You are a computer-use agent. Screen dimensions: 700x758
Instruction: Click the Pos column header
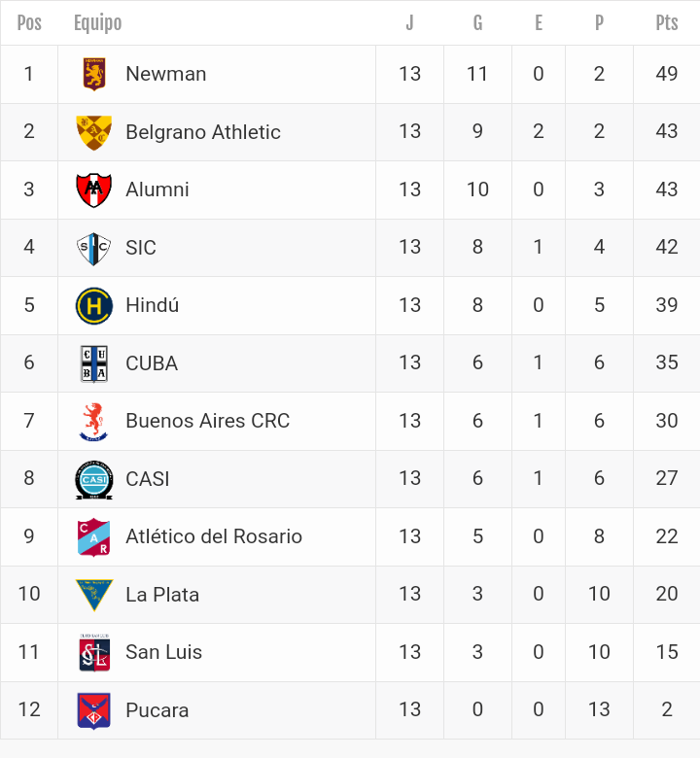pyautogui.click(x=29, y=22)
